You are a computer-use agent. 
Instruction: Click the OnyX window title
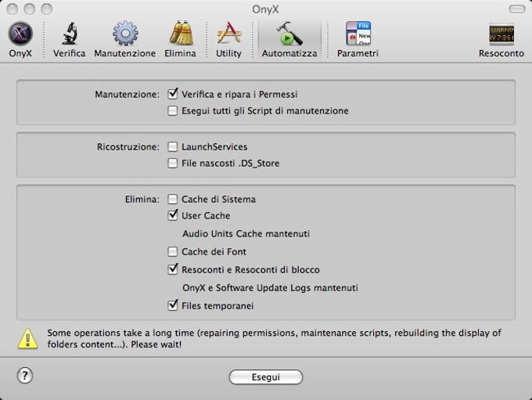pyautogui.click(x=265, y=9)
